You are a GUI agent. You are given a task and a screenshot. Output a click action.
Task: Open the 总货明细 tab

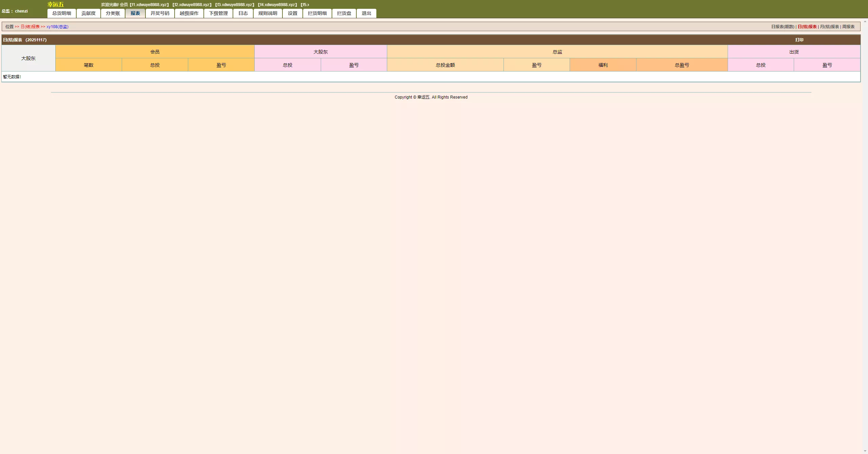62,13
